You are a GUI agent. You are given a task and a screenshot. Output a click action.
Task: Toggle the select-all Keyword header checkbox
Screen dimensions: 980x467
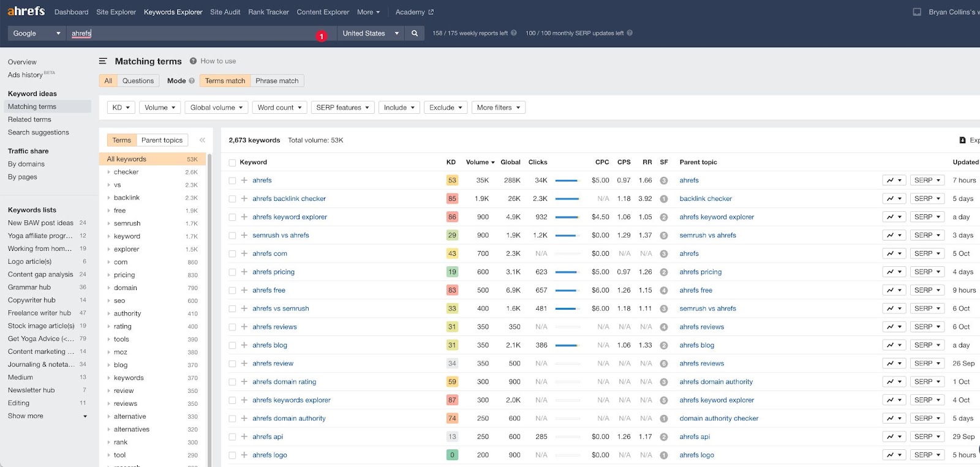pyautogui.click(x=232, y=163)
